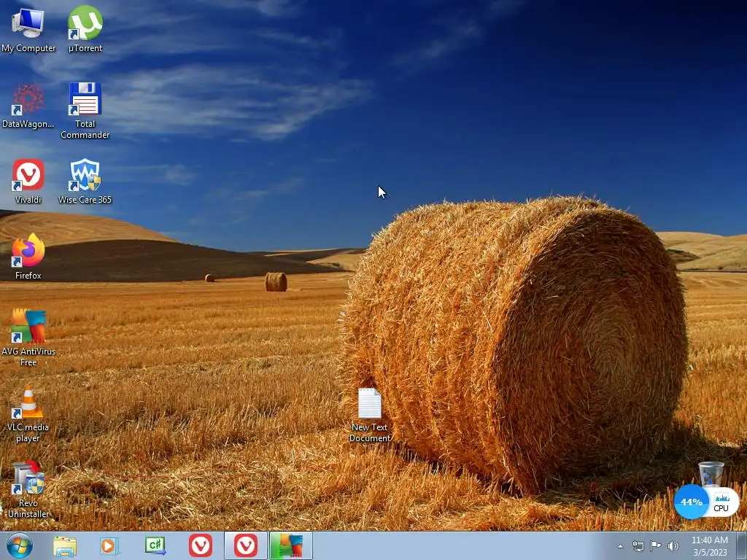747x560 pixels.
Task: Select the VLC media player shortcut
Action: coord(28,414)
